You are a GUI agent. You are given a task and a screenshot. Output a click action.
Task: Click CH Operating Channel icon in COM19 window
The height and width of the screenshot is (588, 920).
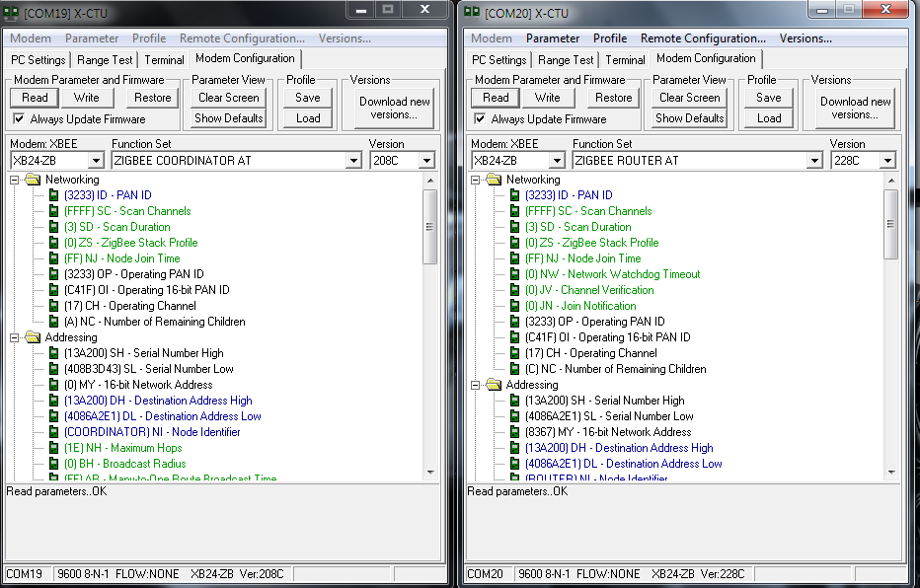(53, 306)
